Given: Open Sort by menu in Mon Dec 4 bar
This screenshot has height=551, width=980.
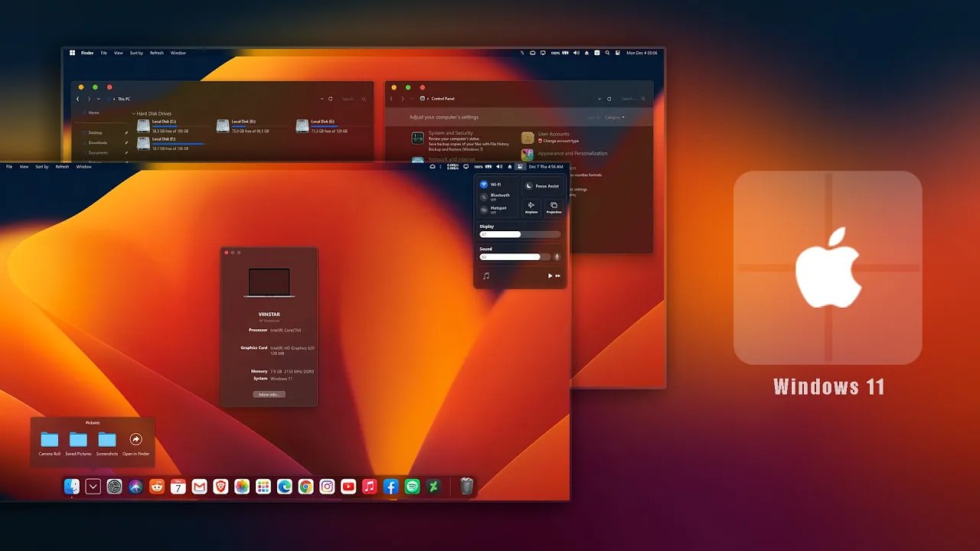Looking at the screenshot, I should click(136, 53).
